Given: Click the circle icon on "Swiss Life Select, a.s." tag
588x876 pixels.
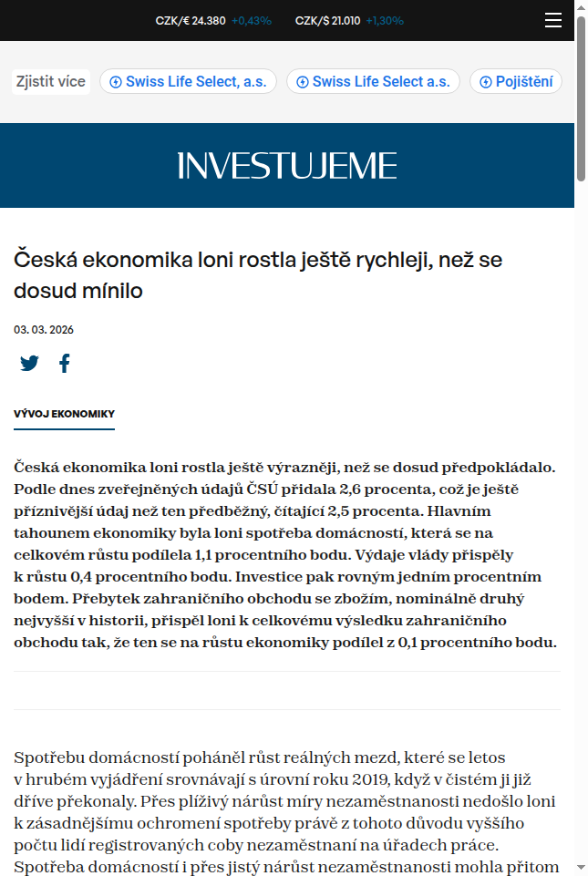Looking at the screenshot, I should pyautogui.click(x=116, y=81).
